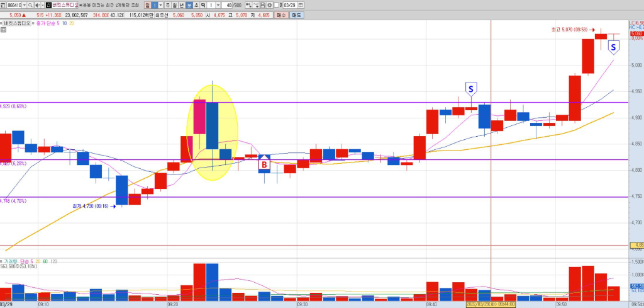The width and height of the screenshot is (644, 308).
Task: Click the 거래량 volume legend label
Action: tap(12, 261)
